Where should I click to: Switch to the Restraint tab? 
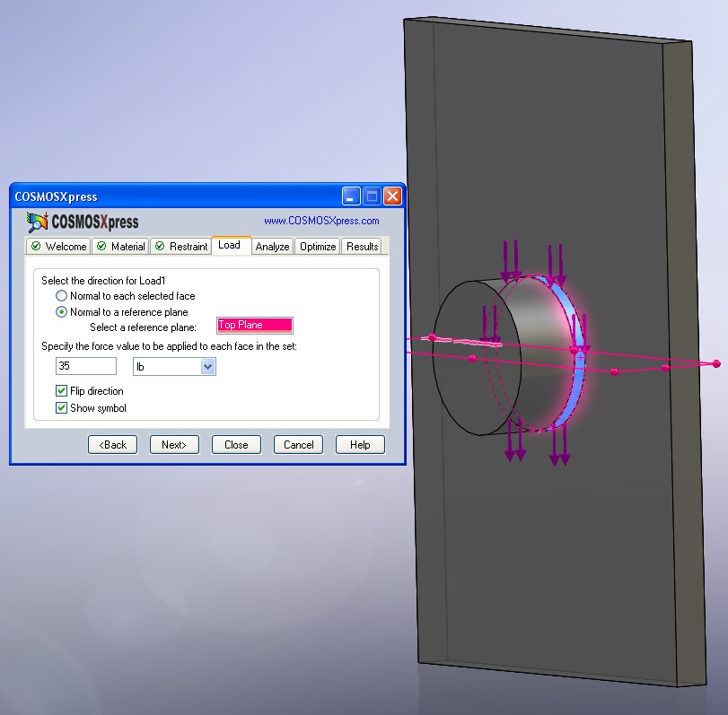[x=181, y=247]
